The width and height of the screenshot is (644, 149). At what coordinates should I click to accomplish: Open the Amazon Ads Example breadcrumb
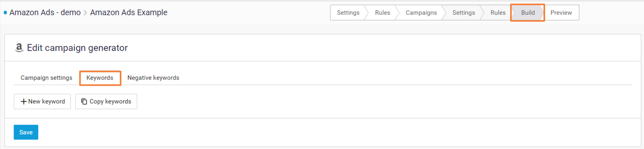tap(129, 12)
